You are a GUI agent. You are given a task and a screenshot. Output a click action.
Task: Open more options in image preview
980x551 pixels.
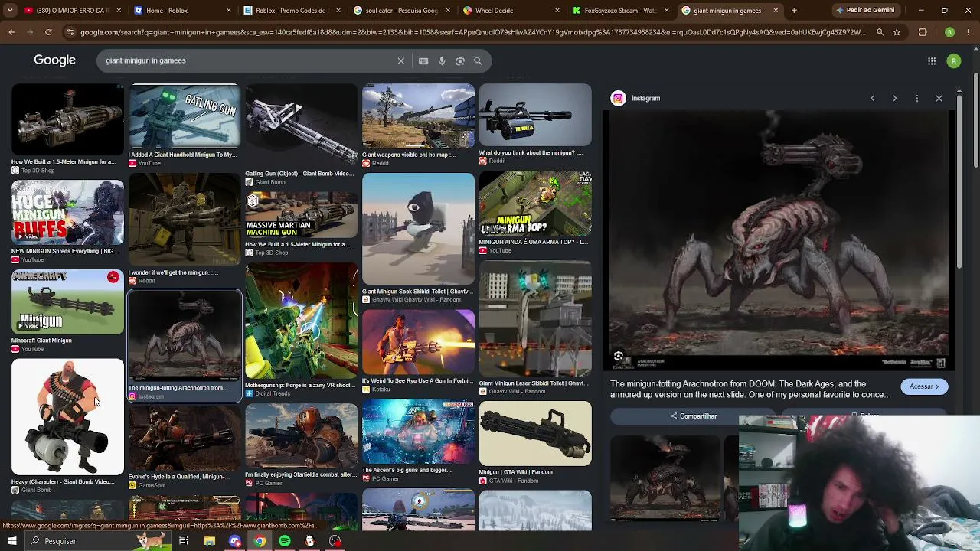click(x=916, y=98)
